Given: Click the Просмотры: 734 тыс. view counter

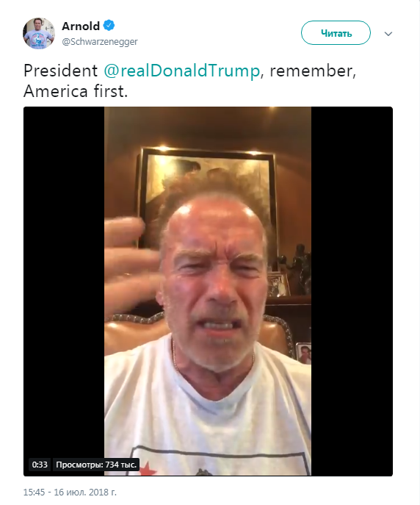Looking at the screenshot, I should pyautogui.click(x=96, y=465).
